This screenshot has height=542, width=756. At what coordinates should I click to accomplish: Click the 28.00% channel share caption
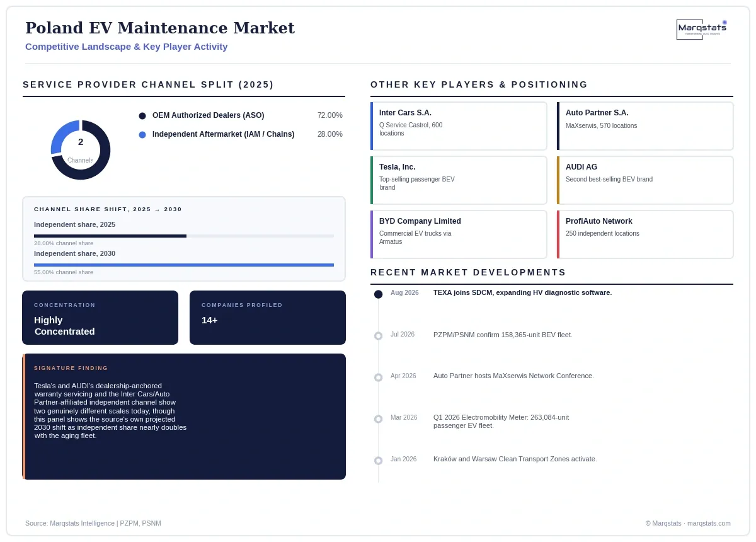(64, 243)
